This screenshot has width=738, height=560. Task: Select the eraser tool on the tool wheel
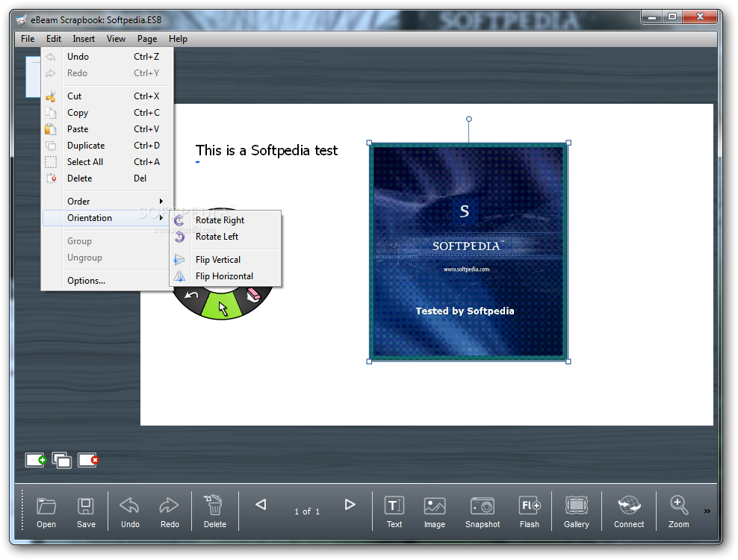coord(254,295)
